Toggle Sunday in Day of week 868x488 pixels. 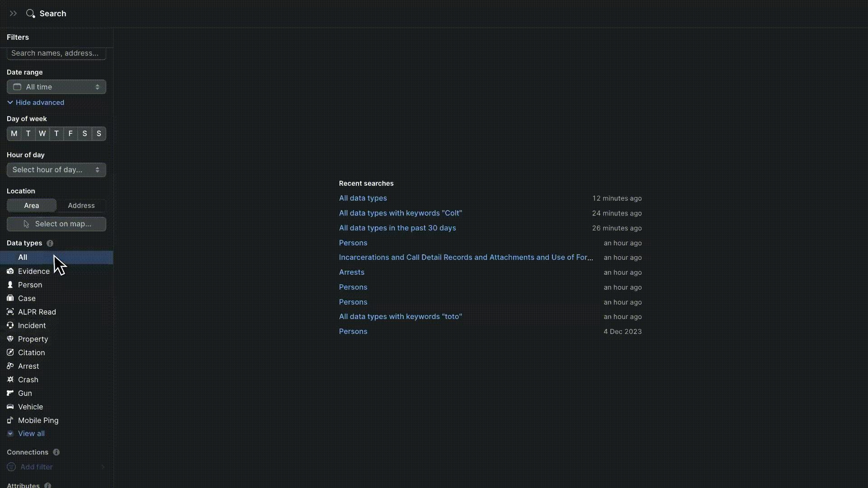99,134
